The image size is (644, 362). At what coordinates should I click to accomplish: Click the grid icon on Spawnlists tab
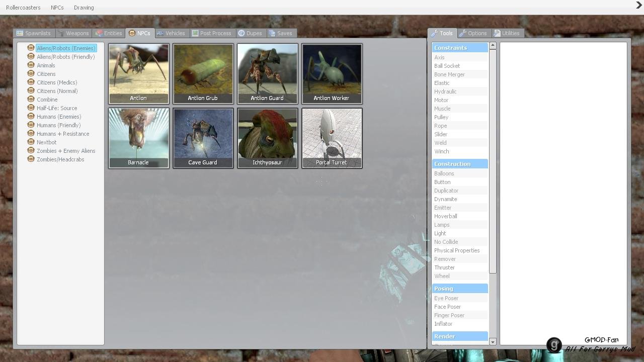[20, 33]
